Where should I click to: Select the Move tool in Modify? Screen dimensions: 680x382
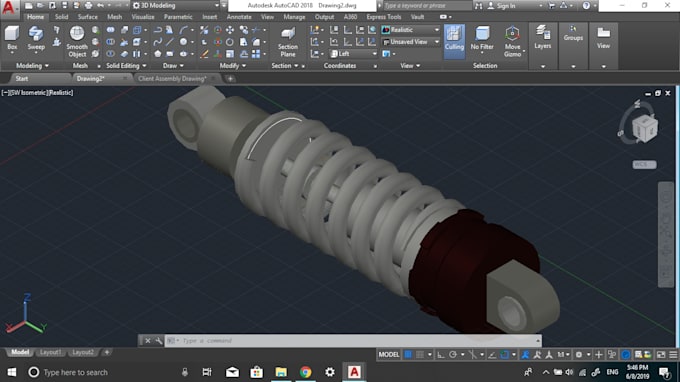tap(230, 30)
